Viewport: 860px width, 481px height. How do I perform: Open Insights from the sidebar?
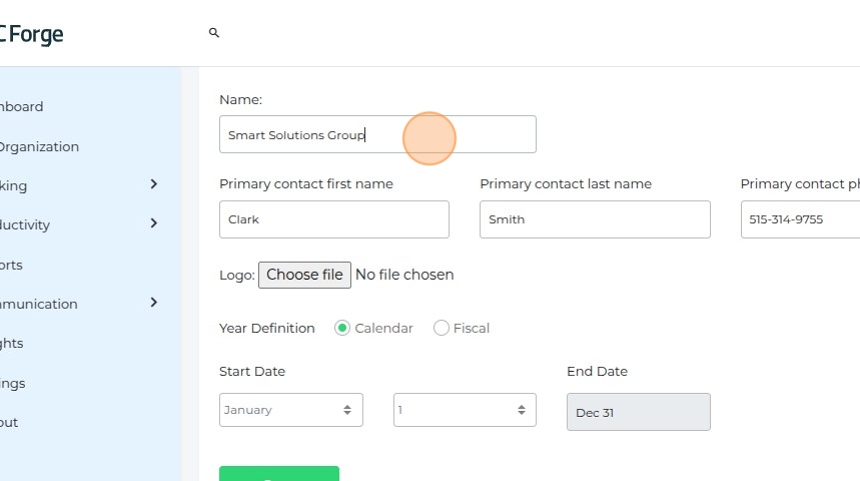pyautogui.click(x=12, y=343)
